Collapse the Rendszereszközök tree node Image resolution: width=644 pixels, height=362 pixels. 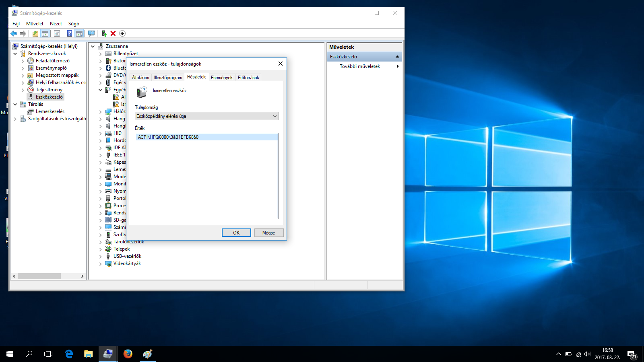15,53
